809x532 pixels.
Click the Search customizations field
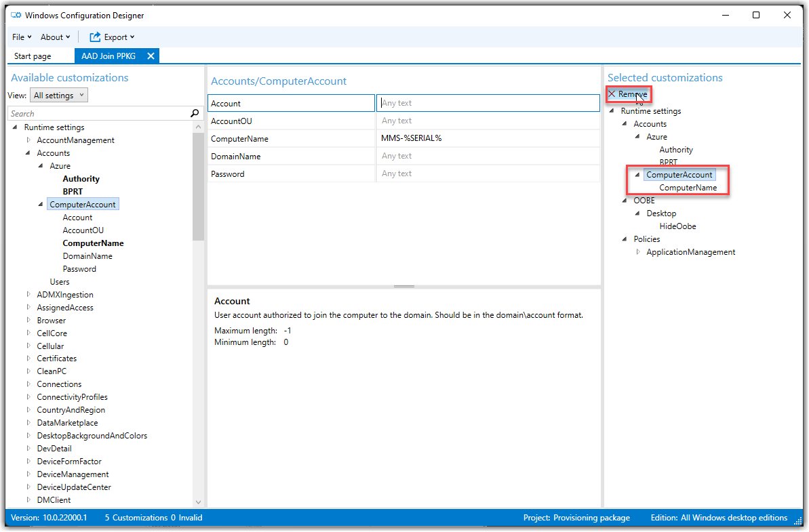pos(99,113)
